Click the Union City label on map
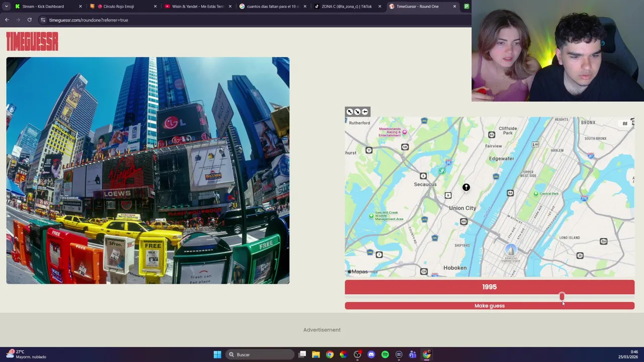644x362 pixels. tap(462, 208)
